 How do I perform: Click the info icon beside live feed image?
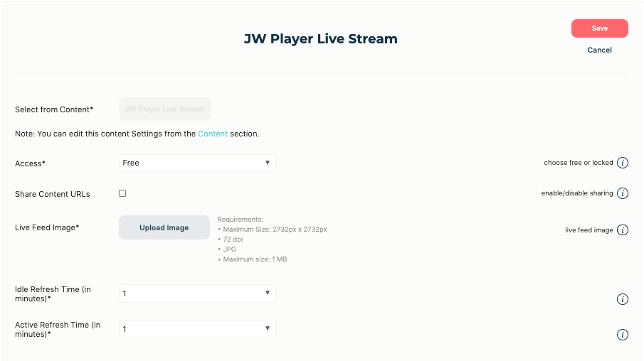pos(623,230)
